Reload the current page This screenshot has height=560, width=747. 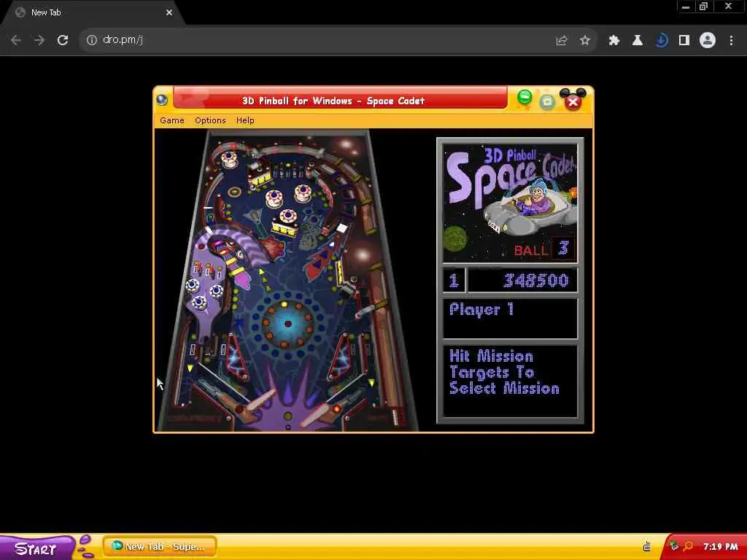tap(63, 40)
